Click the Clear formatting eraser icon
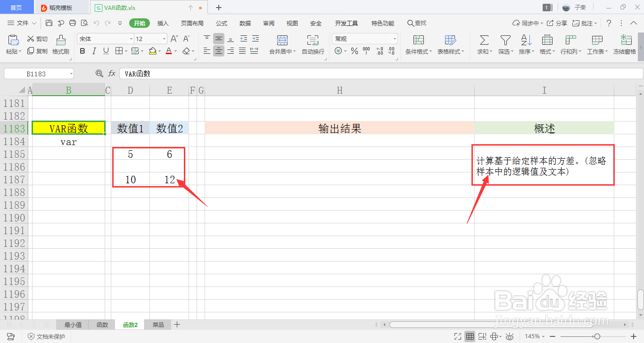Screen dimensions: 644x343 point(187,51)
